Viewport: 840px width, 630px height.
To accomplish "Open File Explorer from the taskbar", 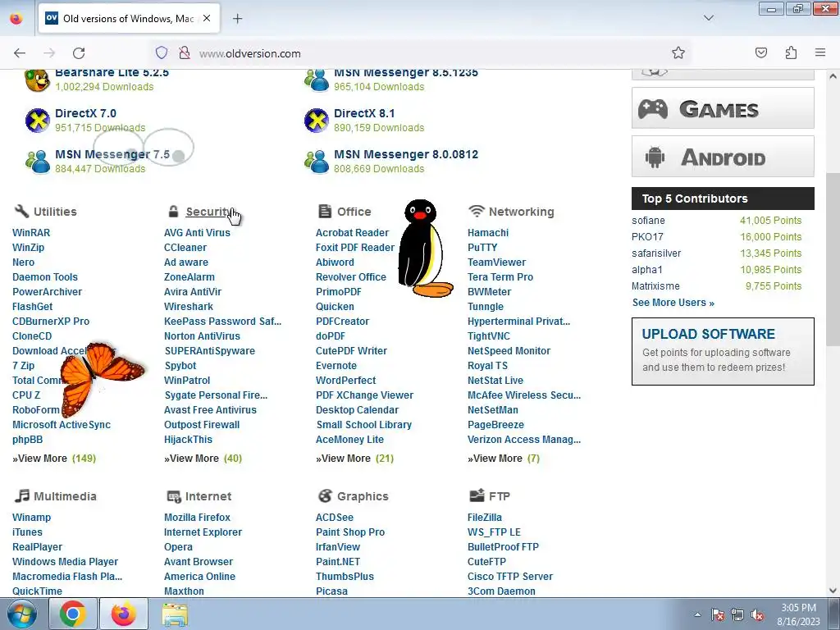I will pos(175,614).
